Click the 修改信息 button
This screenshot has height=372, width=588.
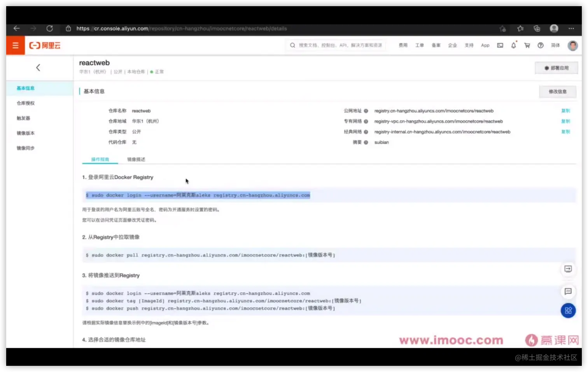click(x=558, y=92)
